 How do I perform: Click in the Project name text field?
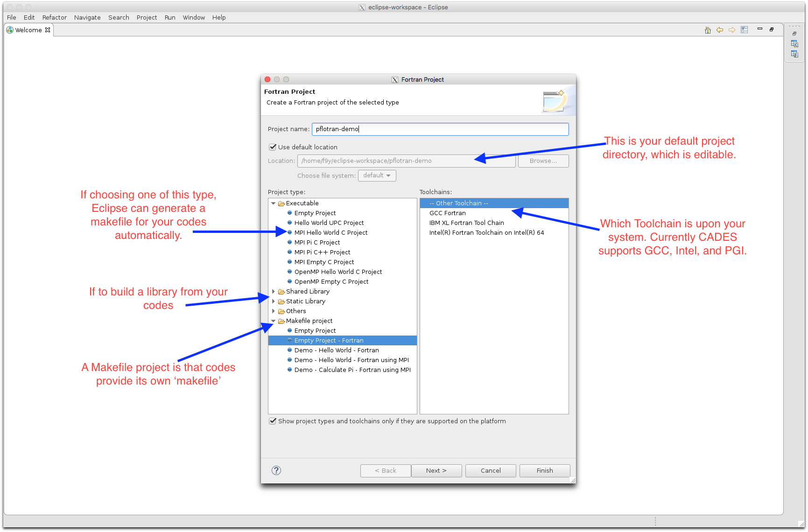pos(440,129)
